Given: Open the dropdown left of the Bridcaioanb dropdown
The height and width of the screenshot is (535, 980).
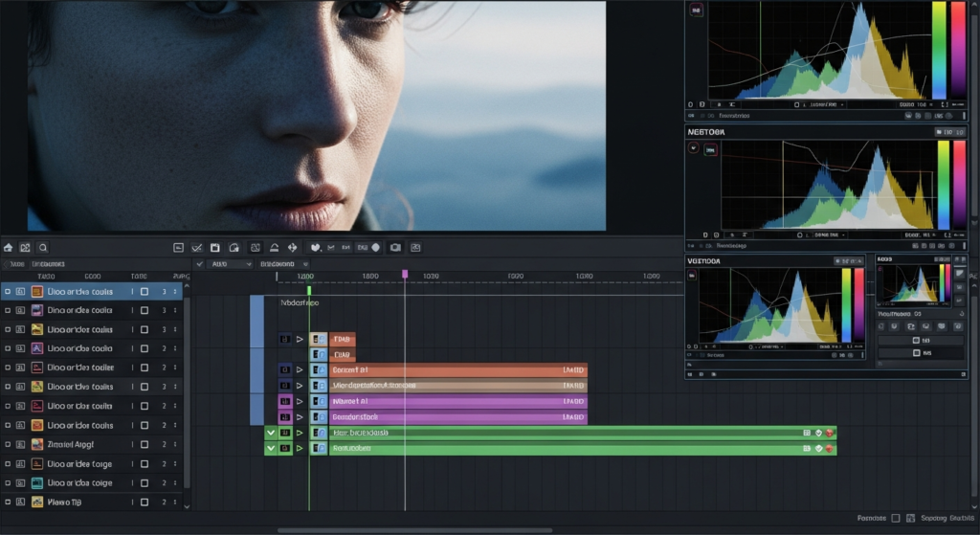Looking at the screenshot, I should point(230,263).
